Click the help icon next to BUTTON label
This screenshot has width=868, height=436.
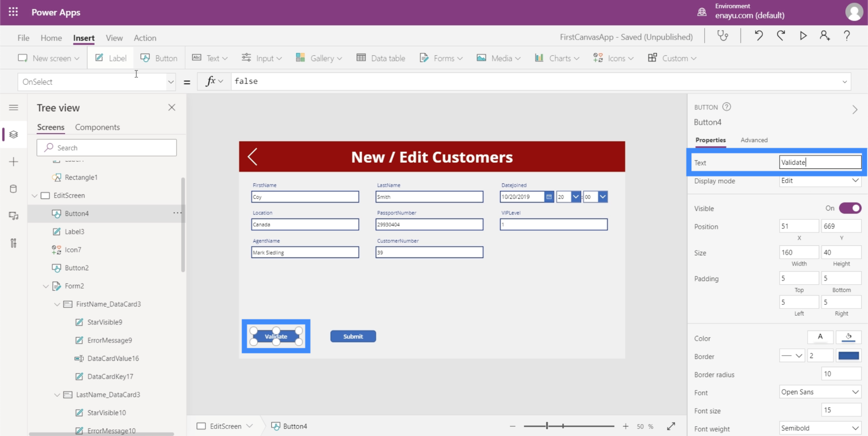[726, 107]
